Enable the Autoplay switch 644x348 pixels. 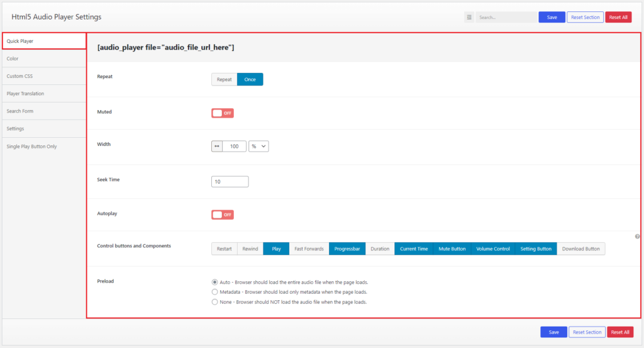(x=222, y=215)
